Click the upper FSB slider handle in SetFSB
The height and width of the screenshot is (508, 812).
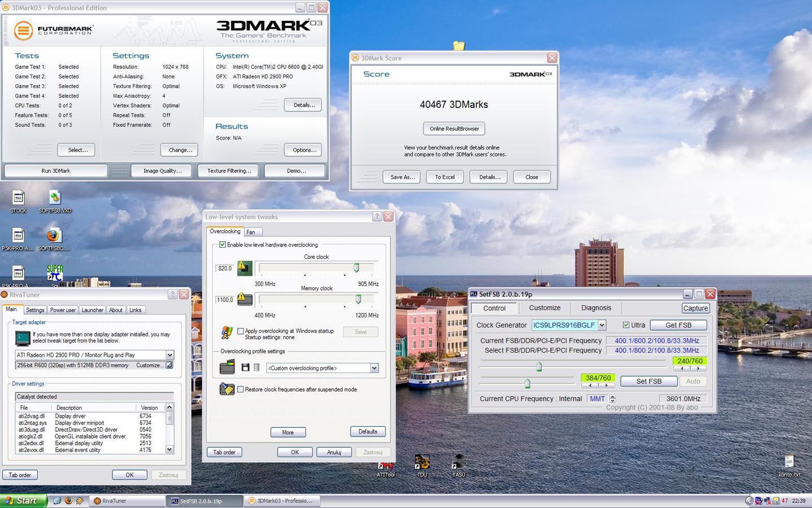539,367
